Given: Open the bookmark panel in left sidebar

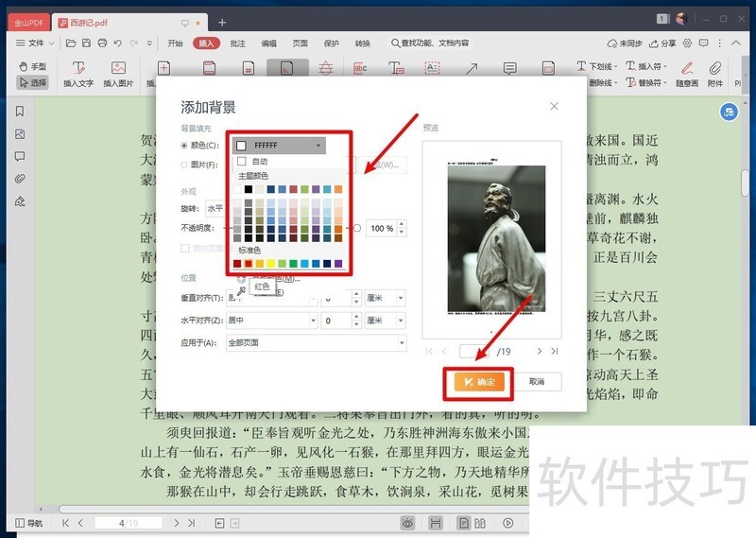Looking at the screenshot, I should coord(19,112).
